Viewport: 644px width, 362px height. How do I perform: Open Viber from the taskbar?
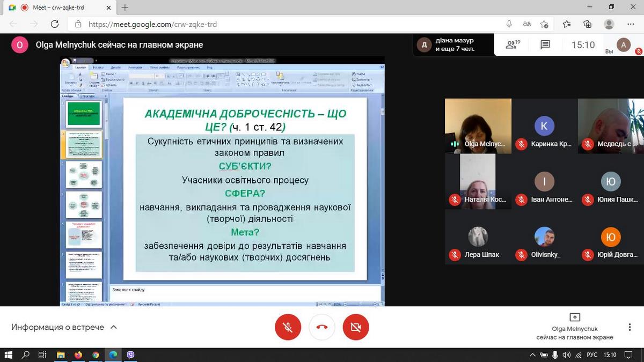pyautogui.click(x=130, y=354)
